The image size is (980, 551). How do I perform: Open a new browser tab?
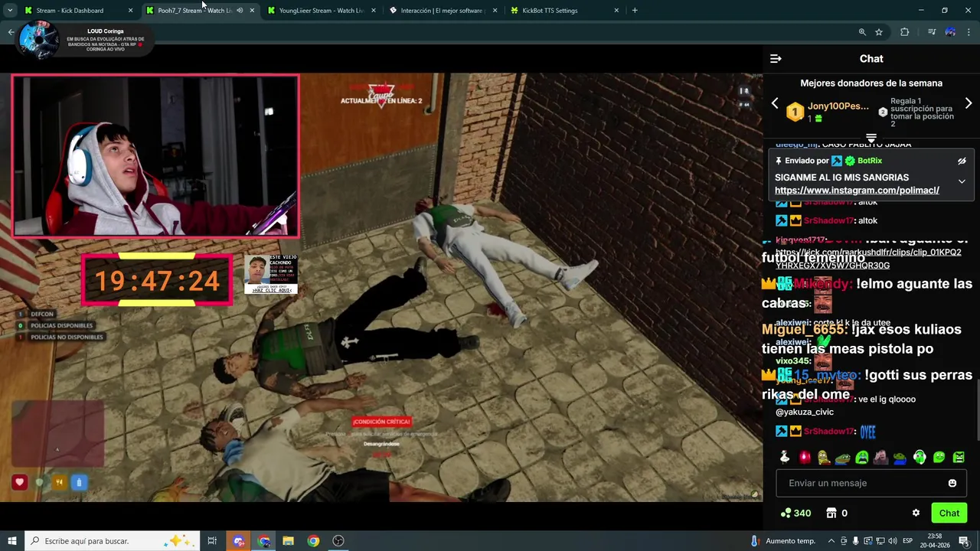[635, 11]
